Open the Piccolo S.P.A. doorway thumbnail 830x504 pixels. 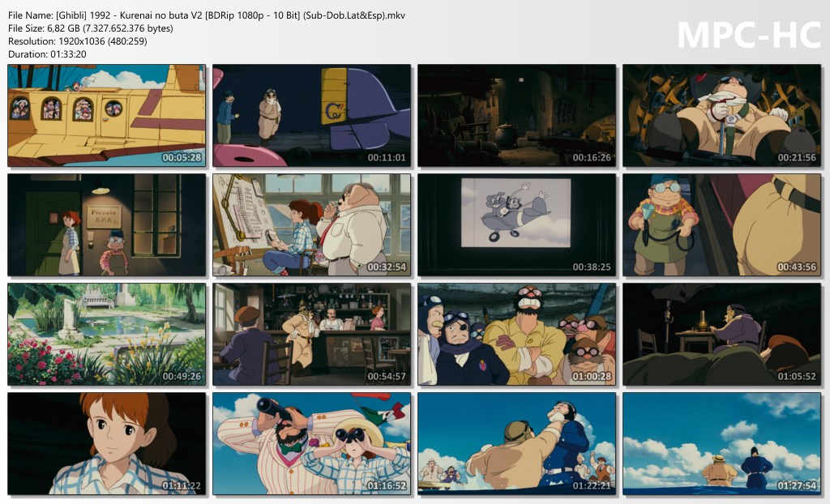point(107,225)
